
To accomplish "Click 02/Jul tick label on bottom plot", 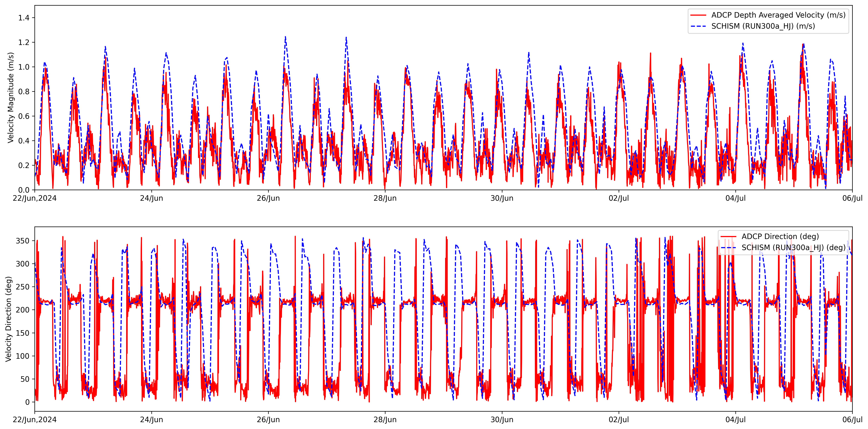I will tap(619, 420).
